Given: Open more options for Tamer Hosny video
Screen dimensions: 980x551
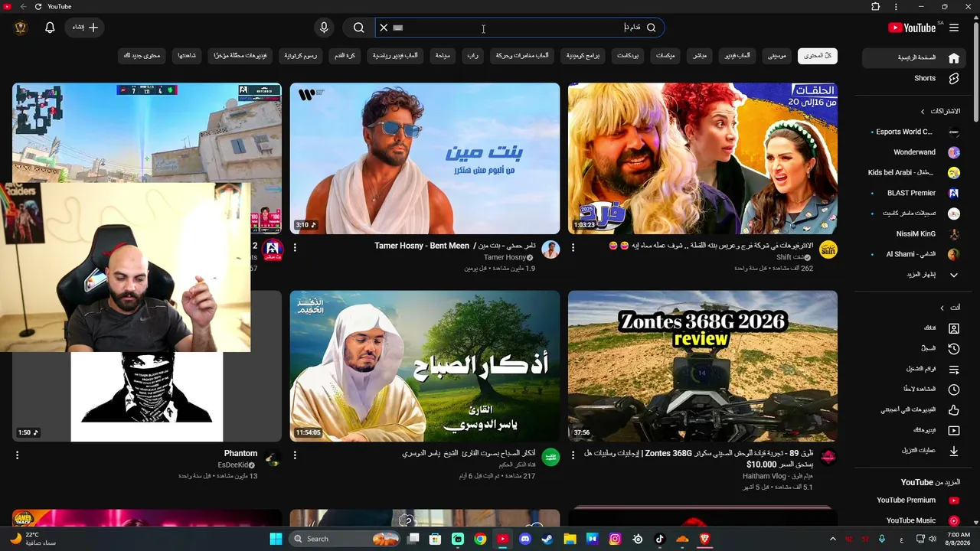Looking at the screenshot, I should coord(295,247).
